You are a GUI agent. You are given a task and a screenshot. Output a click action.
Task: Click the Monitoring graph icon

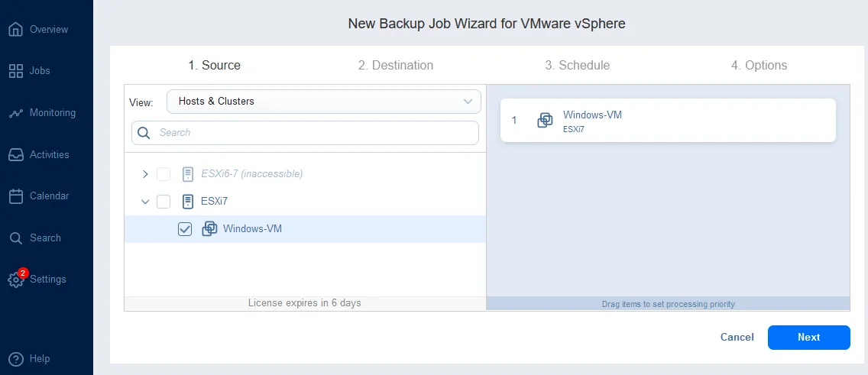tap(15, 113)
